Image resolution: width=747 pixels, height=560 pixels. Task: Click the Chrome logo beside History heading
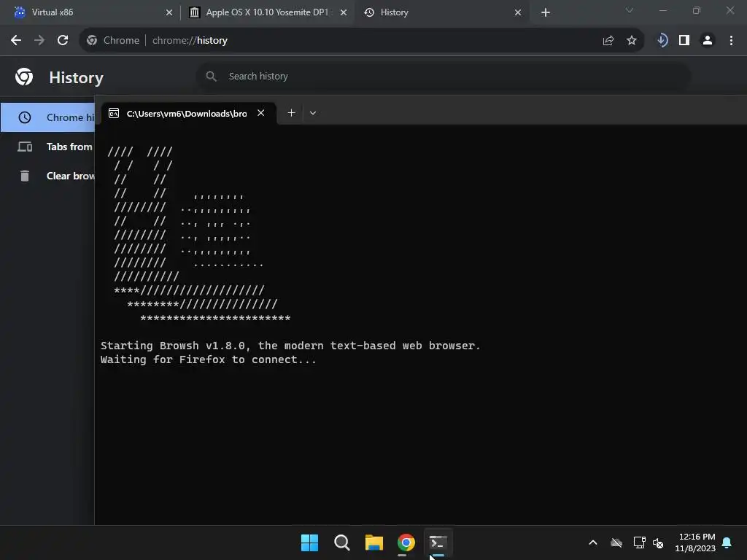pyautogui.click(x=24, y=77)
